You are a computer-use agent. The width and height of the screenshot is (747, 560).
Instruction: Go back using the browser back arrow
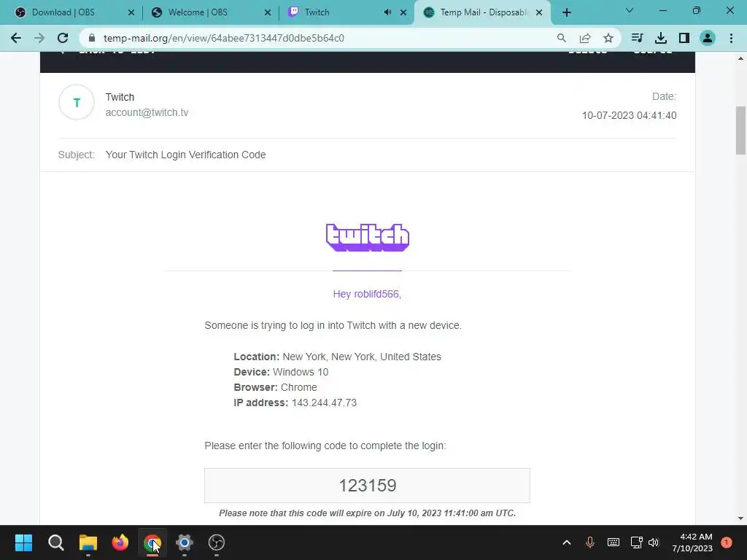pos(16,38)
